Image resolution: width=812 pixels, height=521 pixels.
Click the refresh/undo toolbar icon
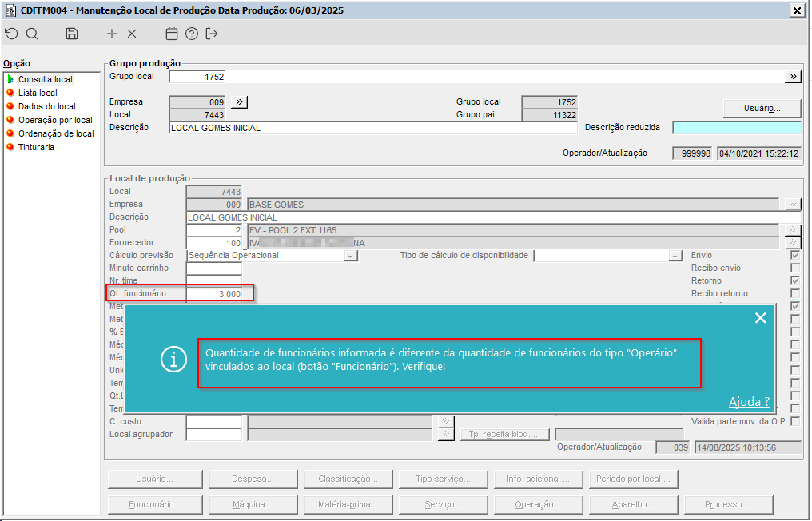pyautogui.click(x=11, y=34)
